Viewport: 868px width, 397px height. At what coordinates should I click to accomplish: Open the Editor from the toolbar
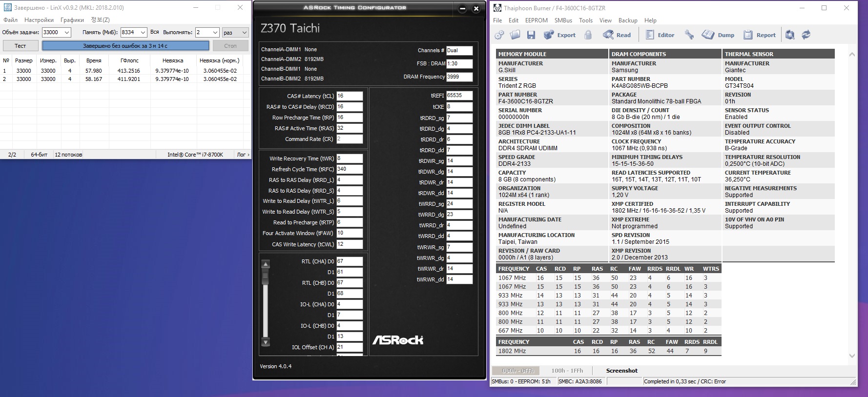tap(660, 35)
